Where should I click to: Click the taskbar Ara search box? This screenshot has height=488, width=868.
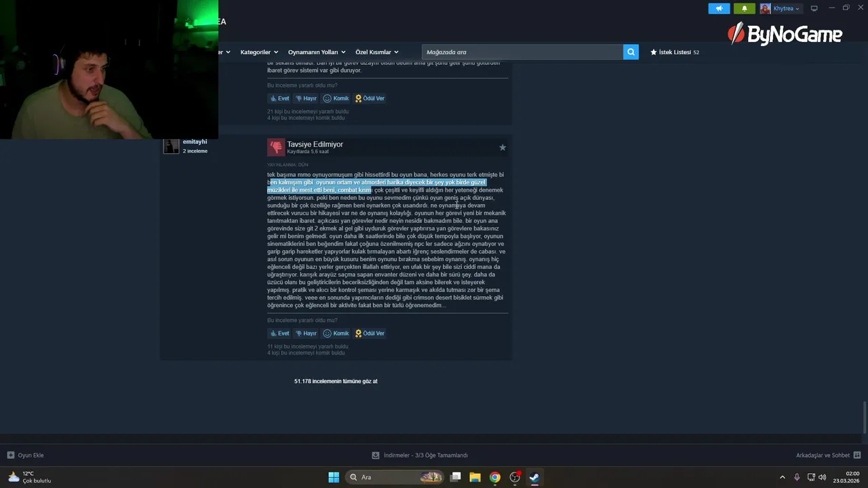[395, 477]
